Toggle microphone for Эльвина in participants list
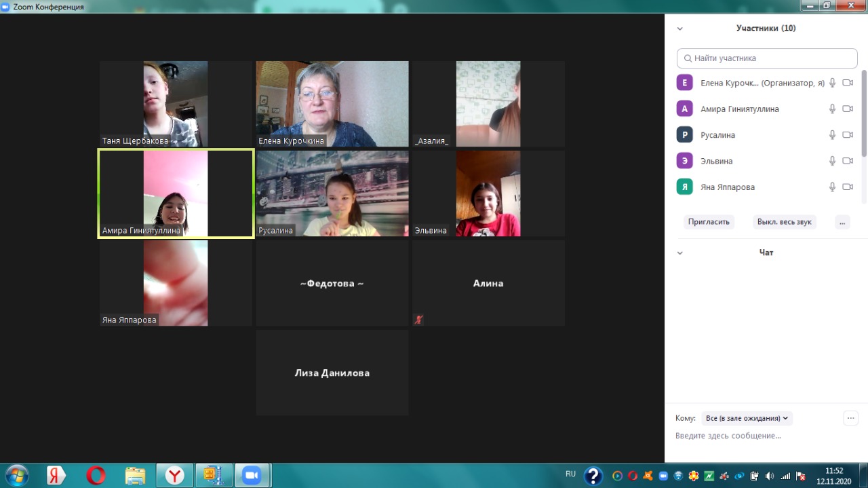The height and width of the screenshot is (488, 868). 832,161
